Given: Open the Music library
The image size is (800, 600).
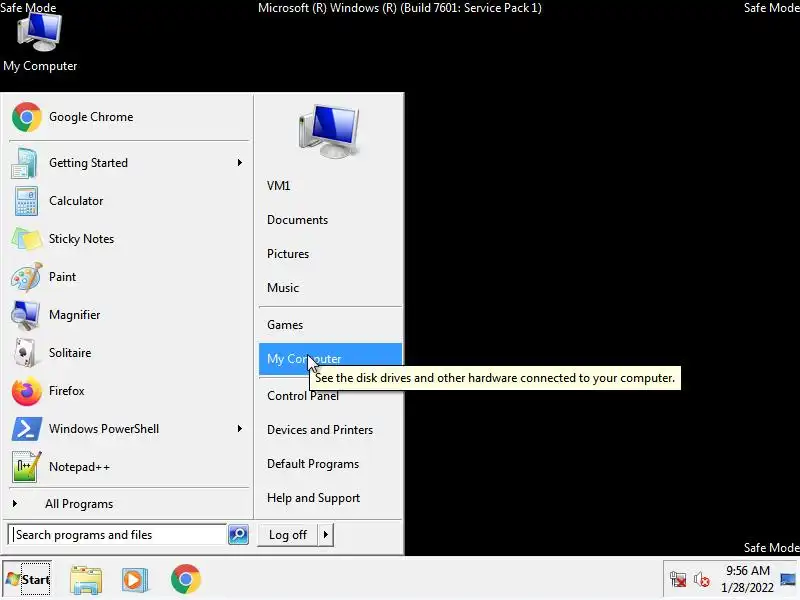Looking at the screenshot, I should (x=330, y=288).
